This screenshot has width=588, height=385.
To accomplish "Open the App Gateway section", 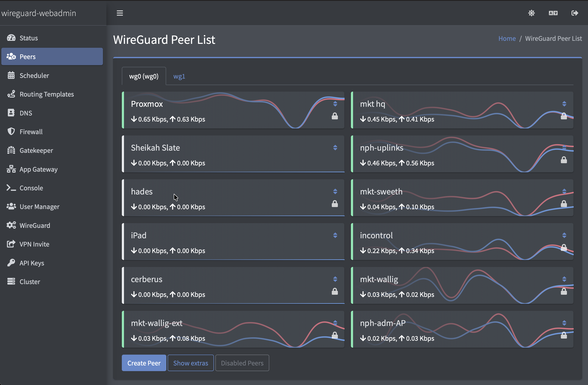I will (38, 169).
